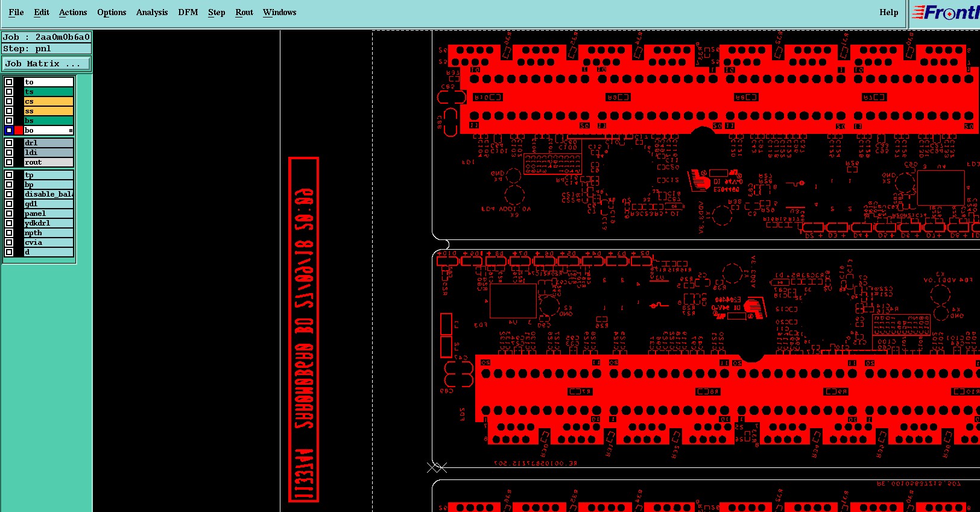
Task: Toggle display checkbox for layer ss
Action: [x=9, y=111]
